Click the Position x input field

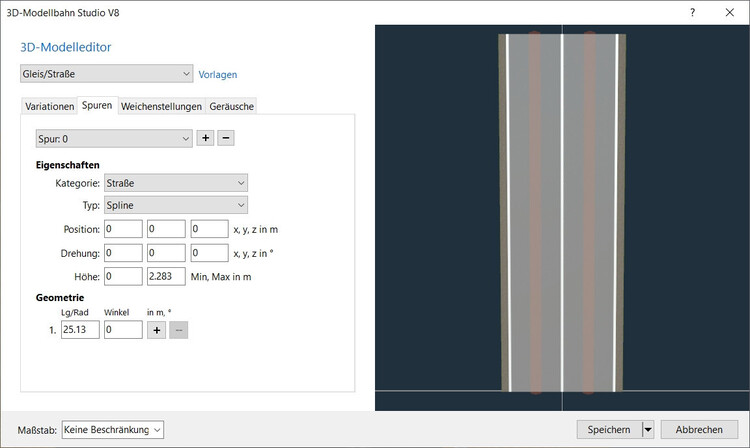click(x=123, y=229)
